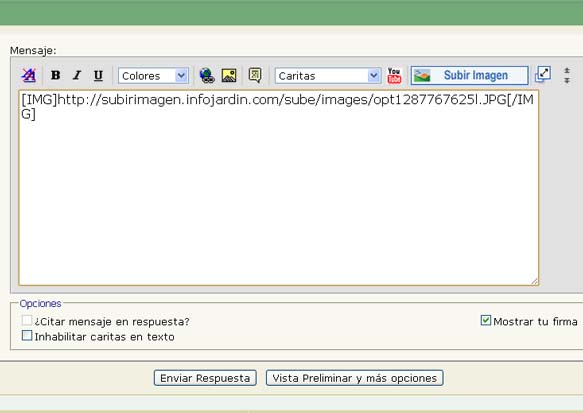Switch editor mode with the arrow icon
This screenshot has width=583, height=413.
click(543, 74)
